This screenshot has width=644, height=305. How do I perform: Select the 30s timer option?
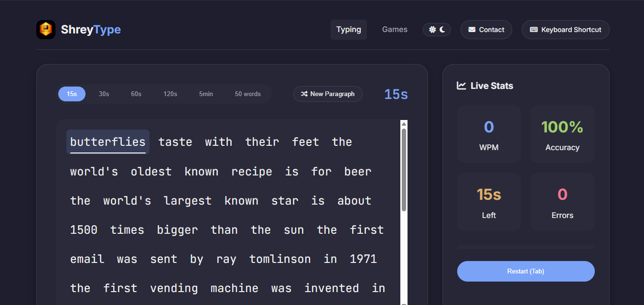pos(104,94)
